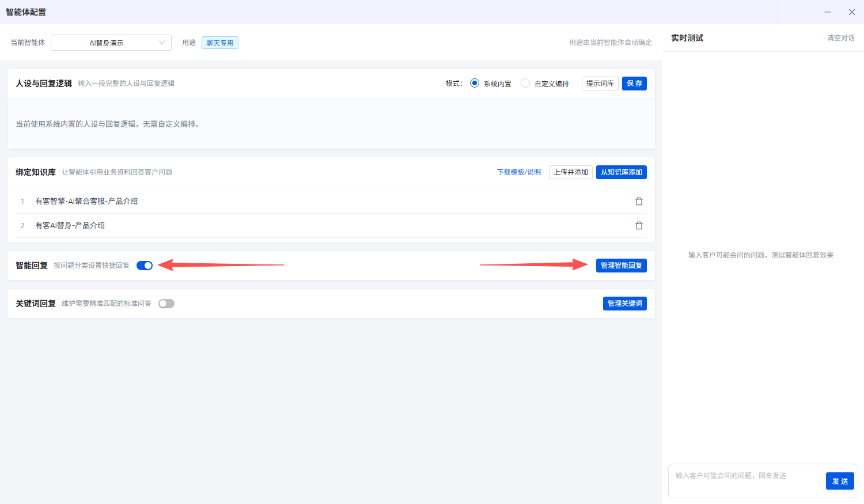This screenshot has height=504, width=864.
Task: Open 管理智能回复 settings
Action: (622, 266)
